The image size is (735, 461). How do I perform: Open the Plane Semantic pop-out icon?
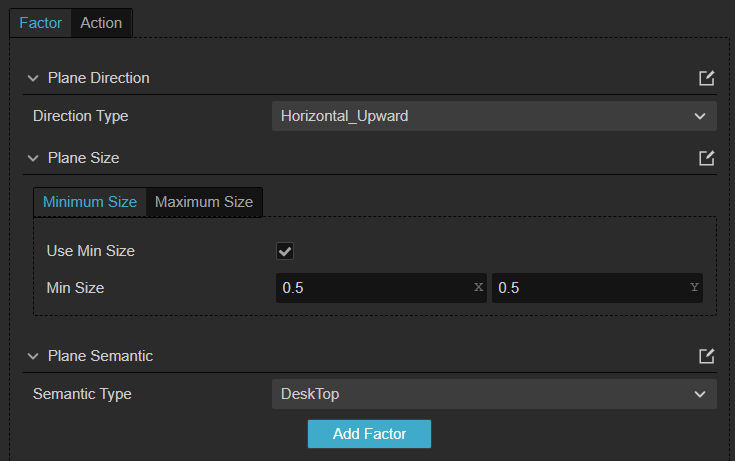click(x=706, y=356)
